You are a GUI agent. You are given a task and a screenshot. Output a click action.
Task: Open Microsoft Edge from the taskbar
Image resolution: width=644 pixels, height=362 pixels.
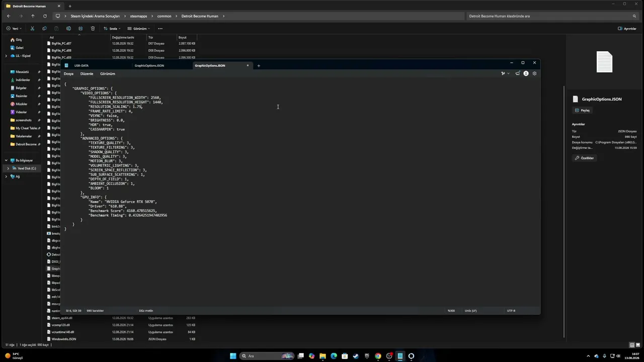tap(334, 356)
